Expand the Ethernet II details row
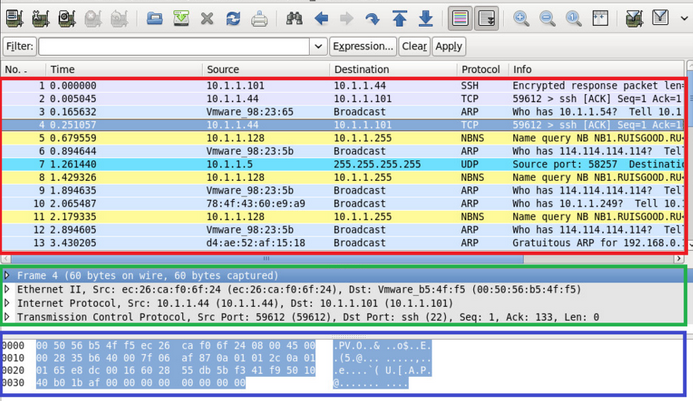This screenshot has height=401, width=693. [x=7, y=290]
